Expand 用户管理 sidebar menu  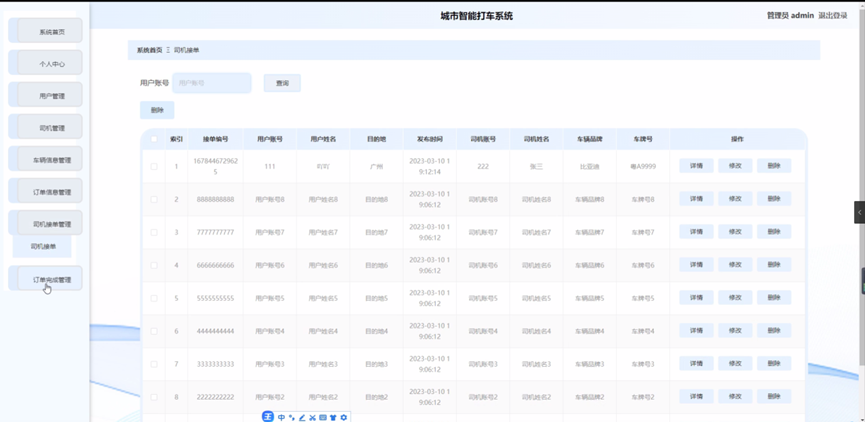[46, 94]
